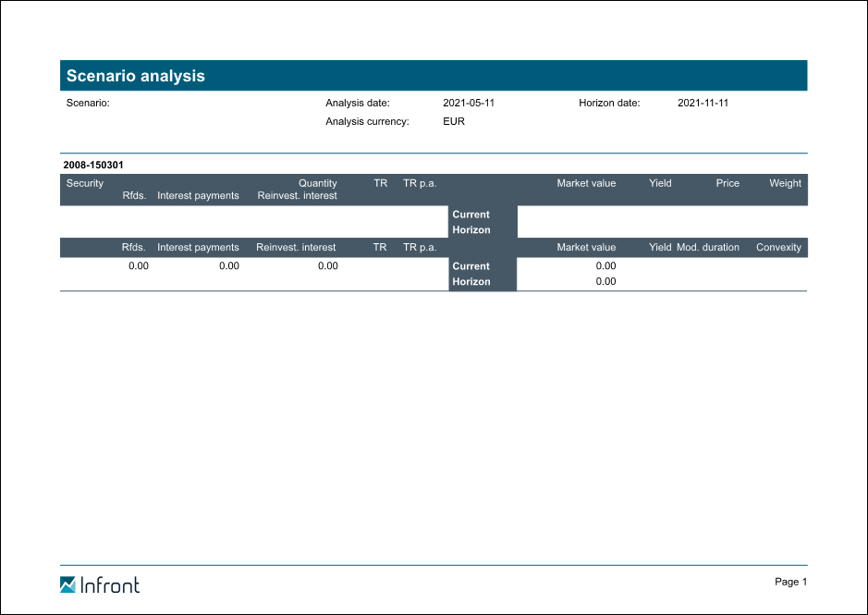This screenshot has height=615, width=868.
Task: Select the Scenario: field label
Action: click(88, 103)
